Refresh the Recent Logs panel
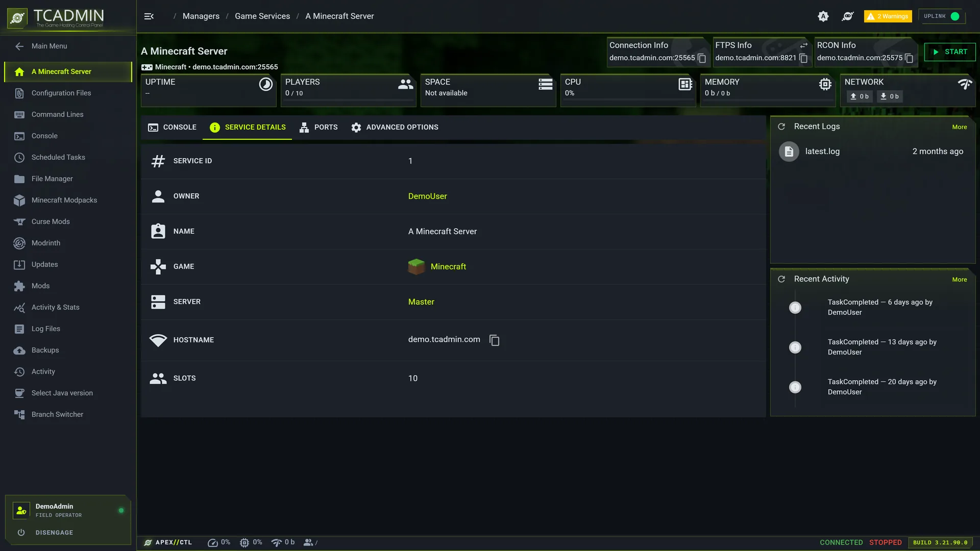This screenshot has width=980, height=551. tap(781, 127)
